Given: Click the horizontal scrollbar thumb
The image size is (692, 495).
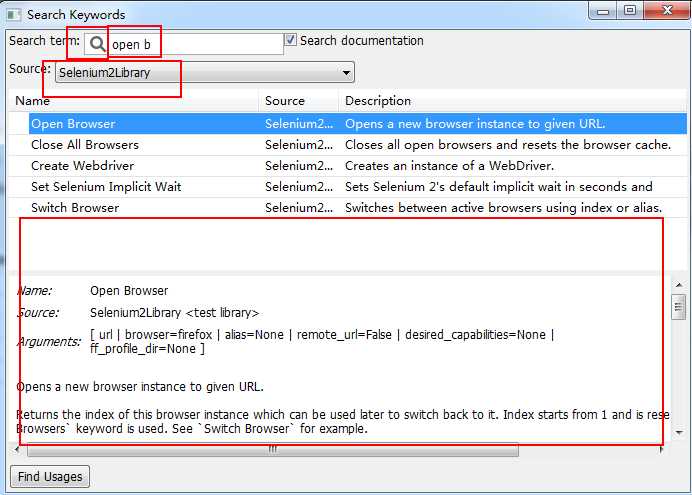Looking at the screenshot, I should pyautogui.click(x=273, y=450).
